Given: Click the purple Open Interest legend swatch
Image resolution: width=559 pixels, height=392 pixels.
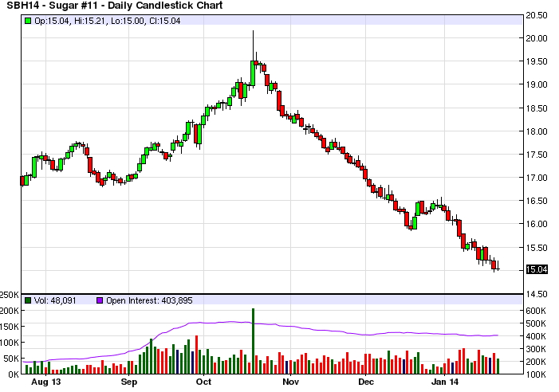Looking at the screenshot, I should 100,300.
